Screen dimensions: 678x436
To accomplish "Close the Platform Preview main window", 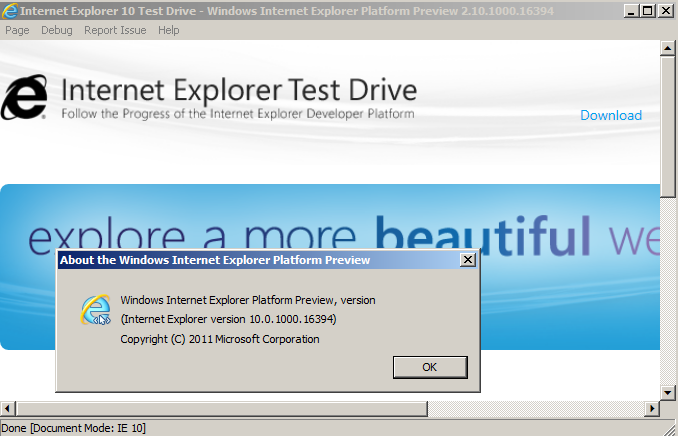I will tap(665, 11).
